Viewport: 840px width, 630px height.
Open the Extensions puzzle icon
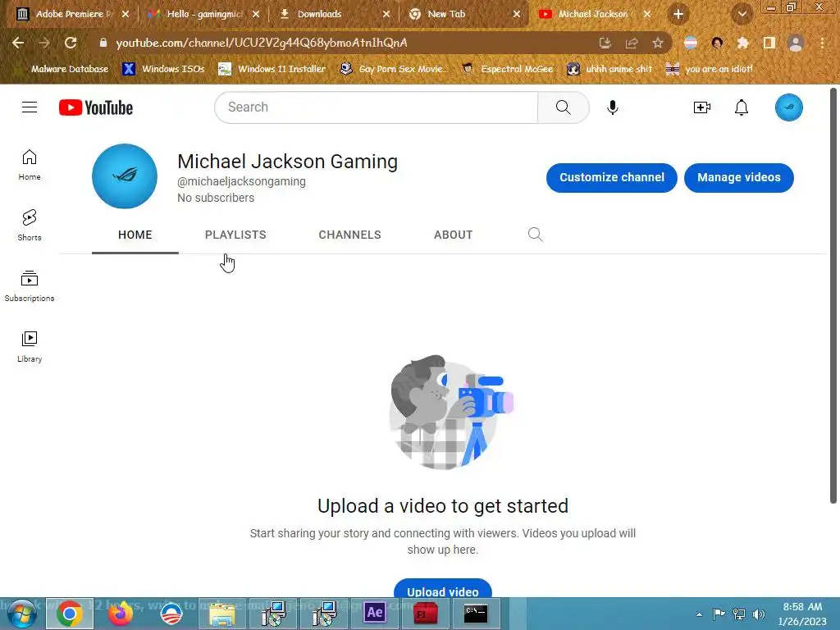pos(743,43)
